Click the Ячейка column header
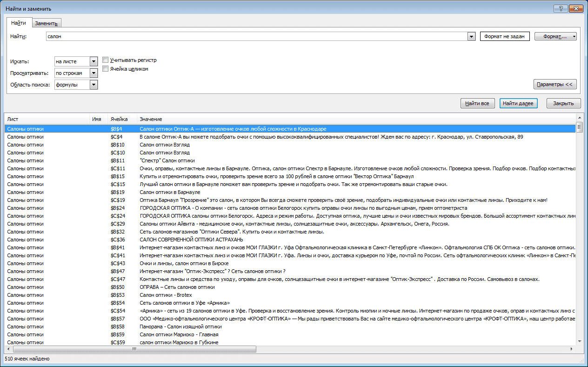This screenshot has width=588, height=367. (x=123, y=120)
